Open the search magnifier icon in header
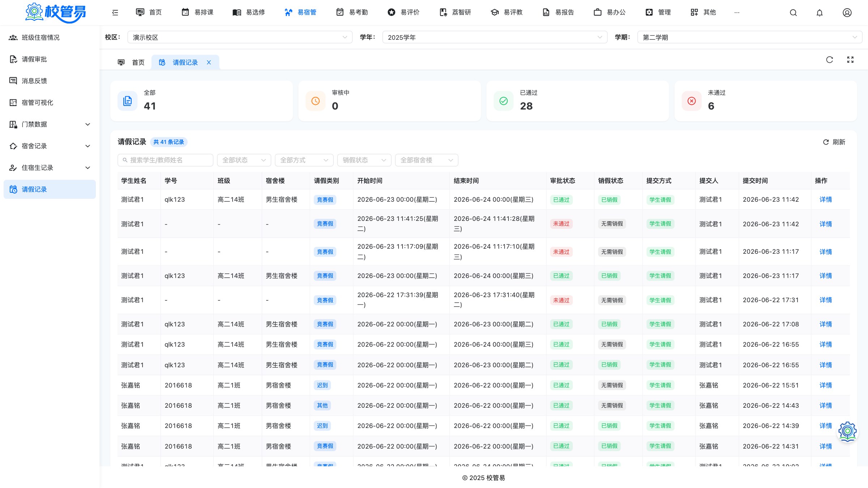Image resolution: width=868 pixels, height=488 pixels. pyautogui.click(x=793, y=13)
